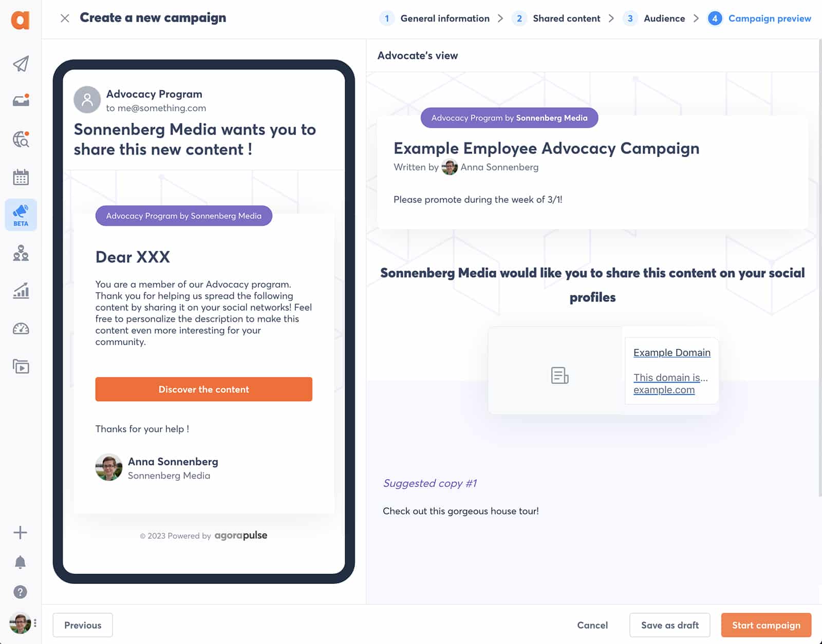
Task: Open the media library icon
Action: click(x=21, y=366)
